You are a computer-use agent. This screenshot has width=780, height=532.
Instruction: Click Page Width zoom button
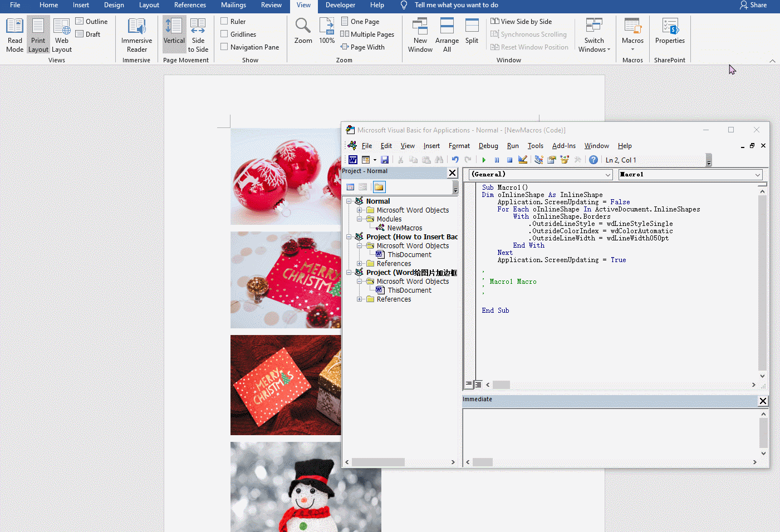(x=363, y=47)
